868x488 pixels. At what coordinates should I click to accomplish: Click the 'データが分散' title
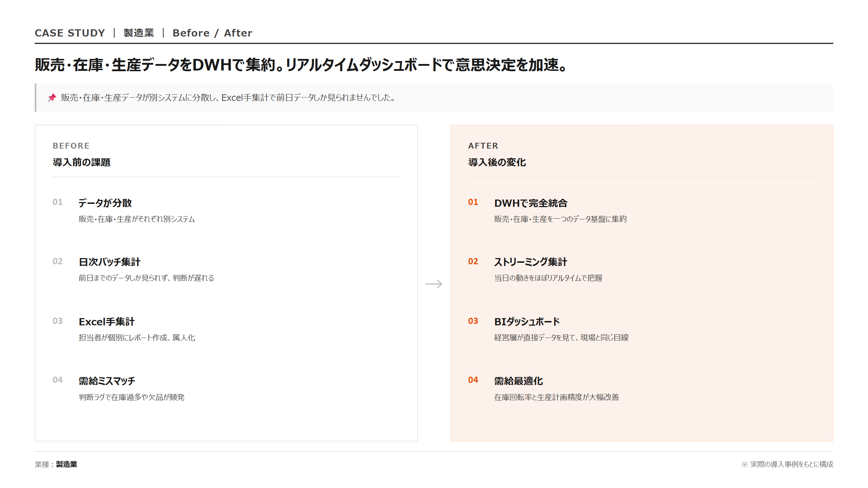click(x=105, y=203)
